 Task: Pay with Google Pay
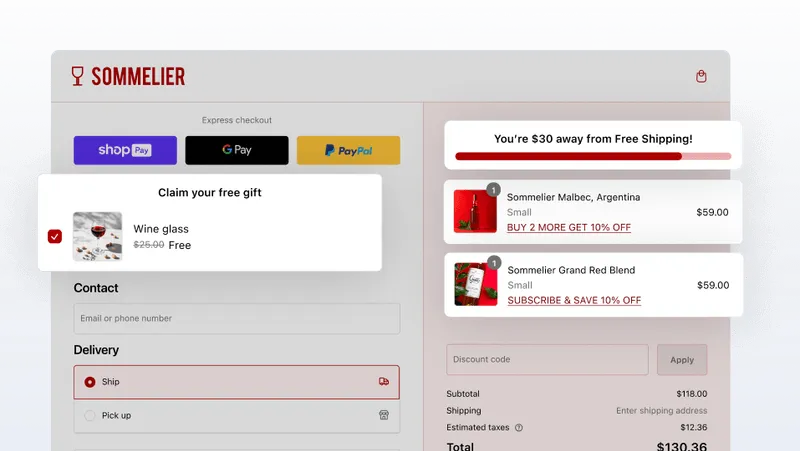point(237,150)
